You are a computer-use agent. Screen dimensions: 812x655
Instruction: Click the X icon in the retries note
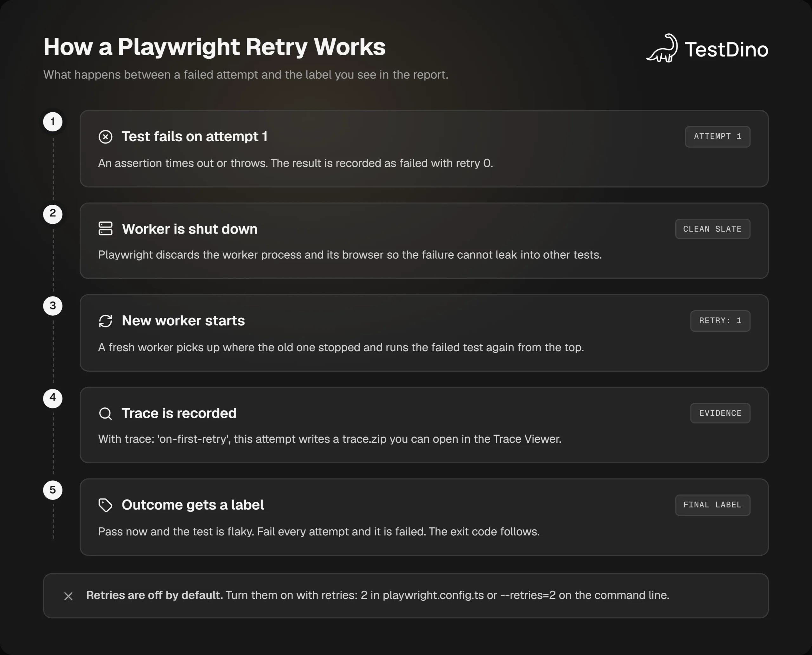68,596
